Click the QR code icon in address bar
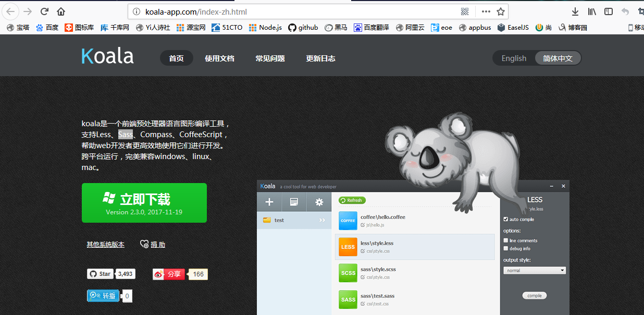Screen dimensions: 644x315 [x=465, y=11]
